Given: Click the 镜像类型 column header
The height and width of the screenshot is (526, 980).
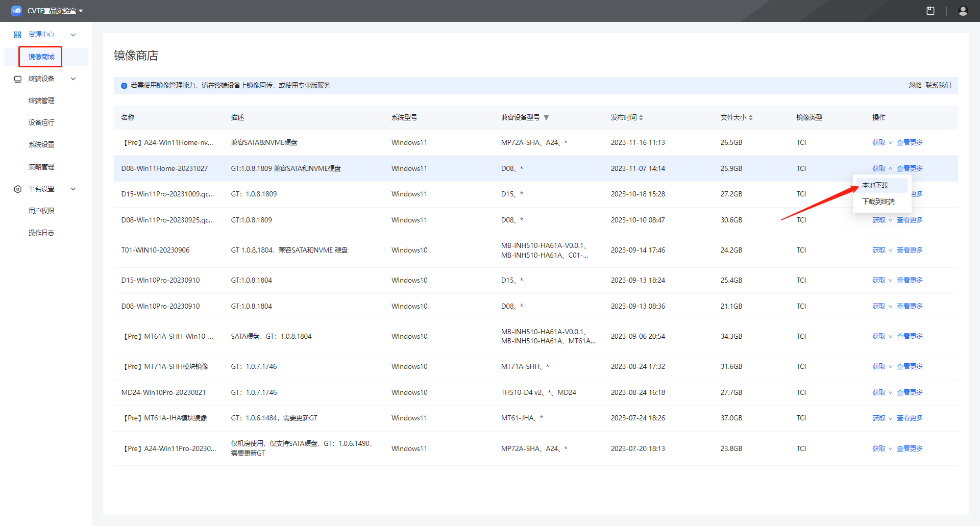Looking at the screenshot, I should [810, 118].
